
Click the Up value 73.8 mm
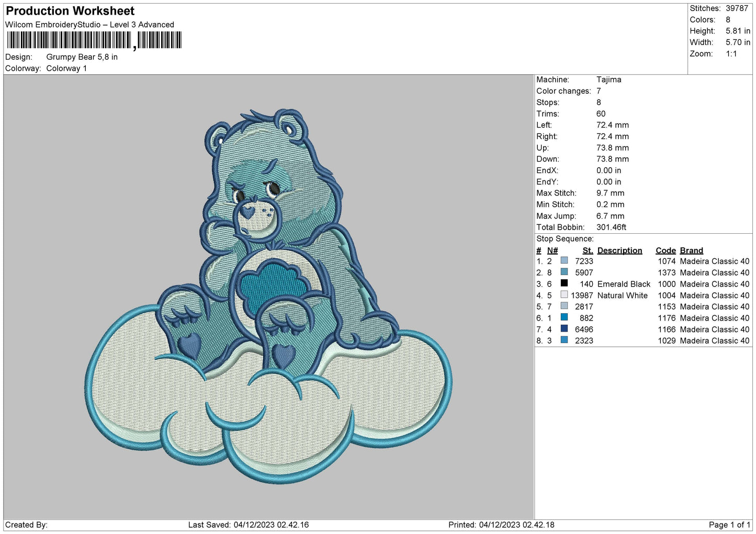point(613,148)
